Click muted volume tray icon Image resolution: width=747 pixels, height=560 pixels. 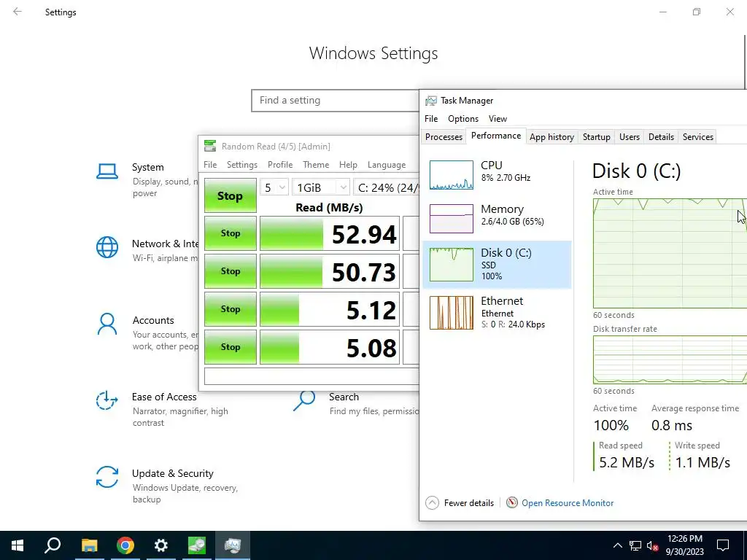pos(653,545)
